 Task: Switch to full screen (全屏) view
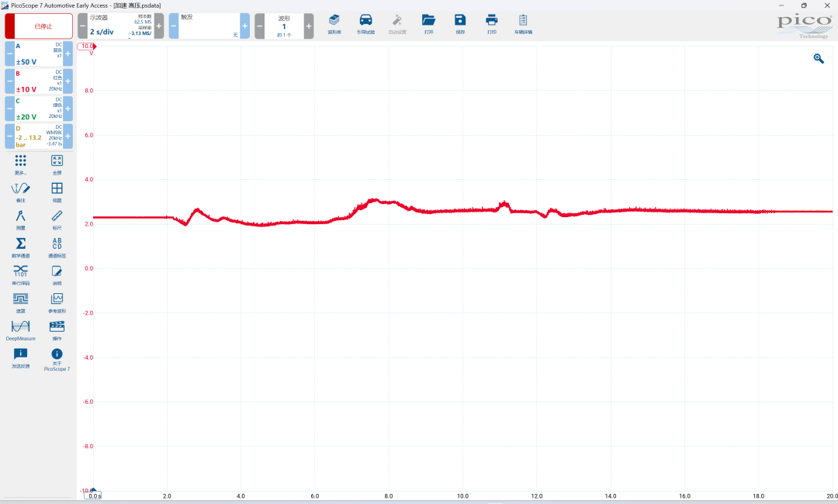coord(57,164)
